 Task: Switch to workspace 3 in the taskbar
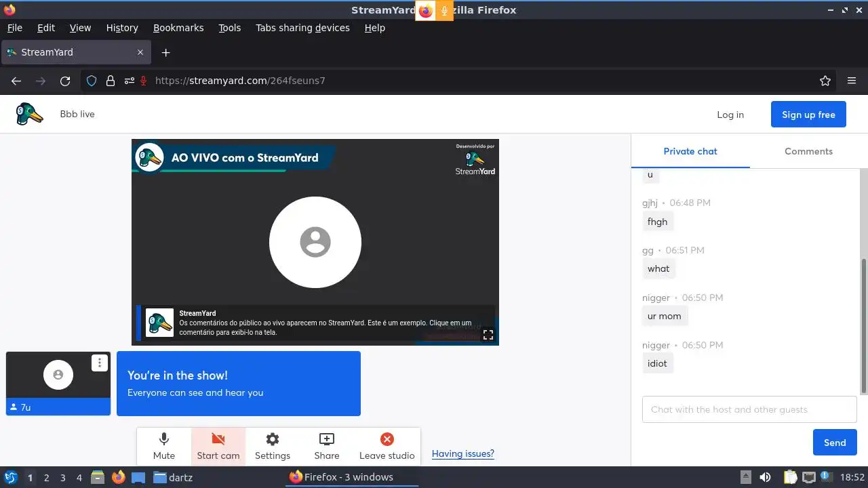(x=62, y=478)
